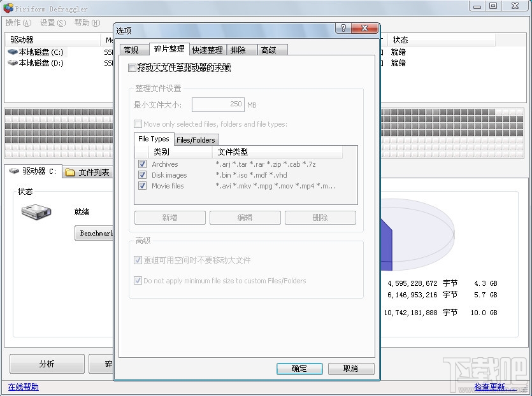Switch to the 快速整理 tab
The width and height of the screenshot is (532, 396).
(x=206, y=49)
